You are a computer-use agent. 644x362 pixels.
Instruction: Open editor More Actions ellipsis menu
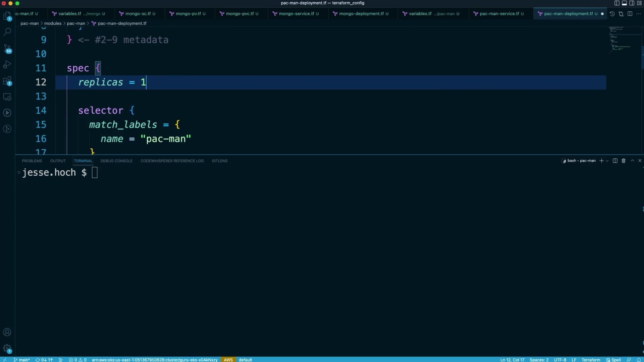638,14
